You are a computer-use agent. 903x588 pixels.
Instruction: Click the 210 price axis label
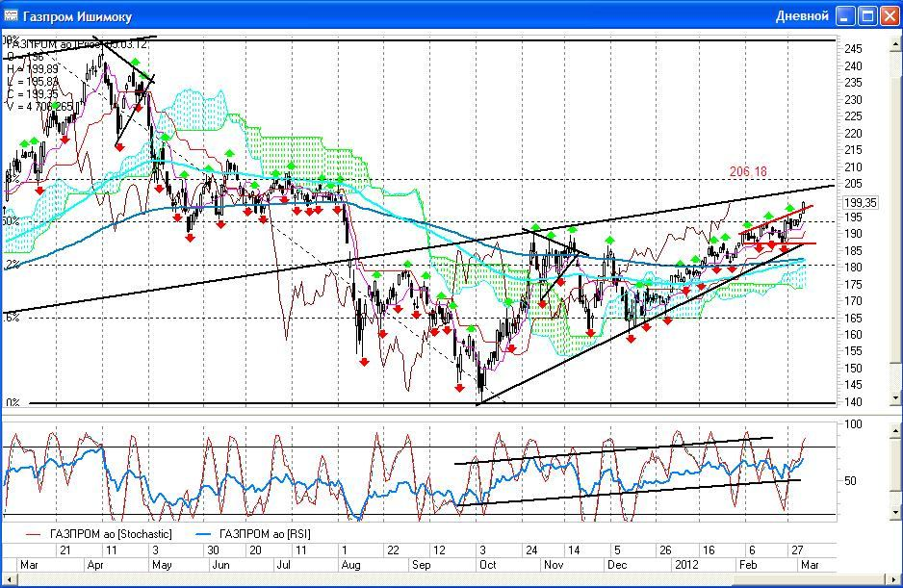pyautogui.click(x=854, y=167)
